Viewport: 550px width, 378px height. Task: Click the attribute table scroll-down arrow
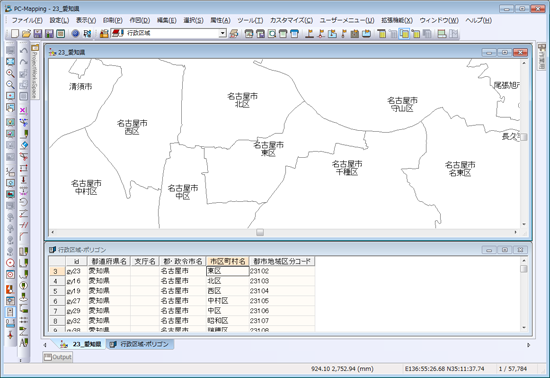(x=524, y=328)
